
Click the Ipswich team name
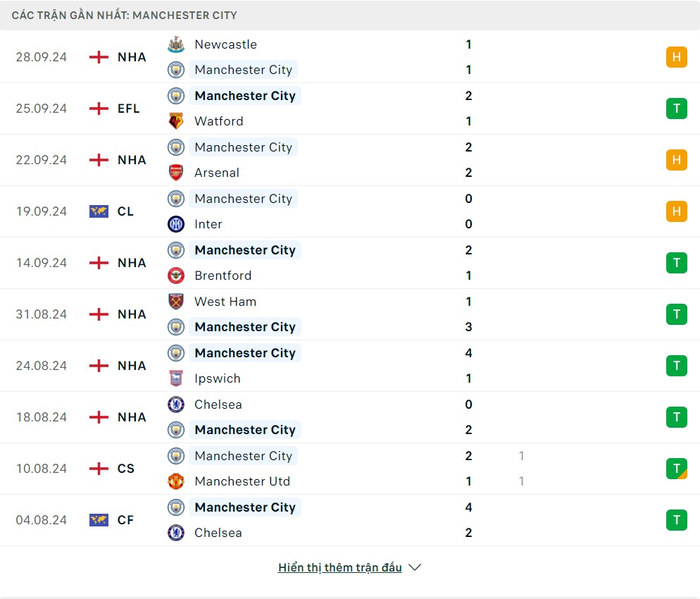coord(218,378)
